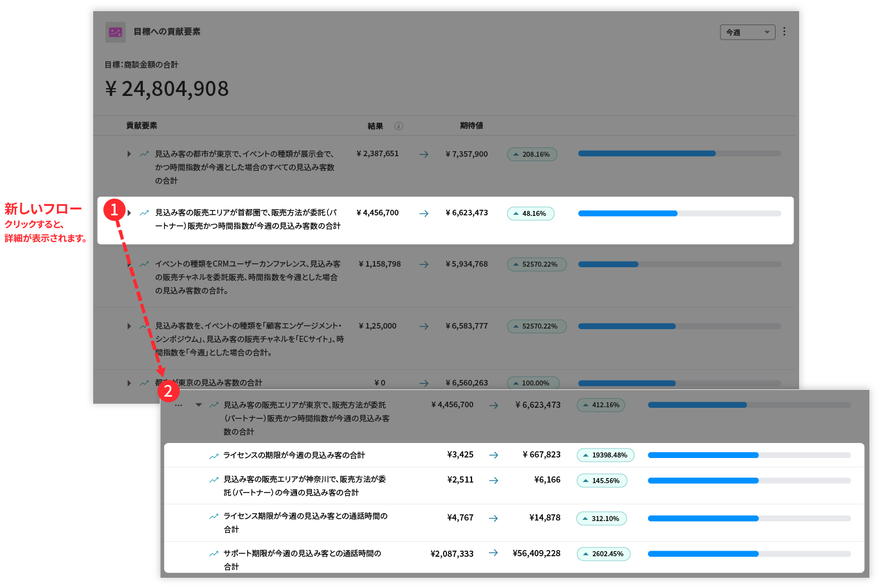Viewport: 880px width, 588px height.
Task: Click the arrow next to ¥4,767
Action: pyautogui.click(x=494, y=518)
